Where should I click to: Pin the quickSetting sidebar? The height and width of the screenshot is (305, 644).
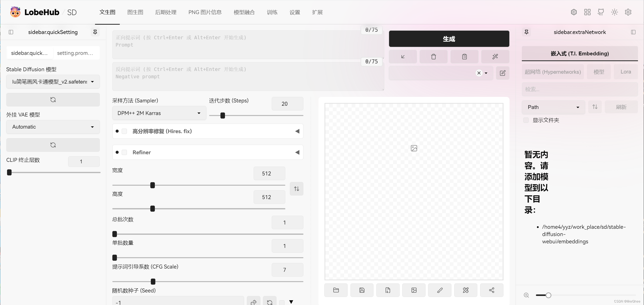[95, 32]
